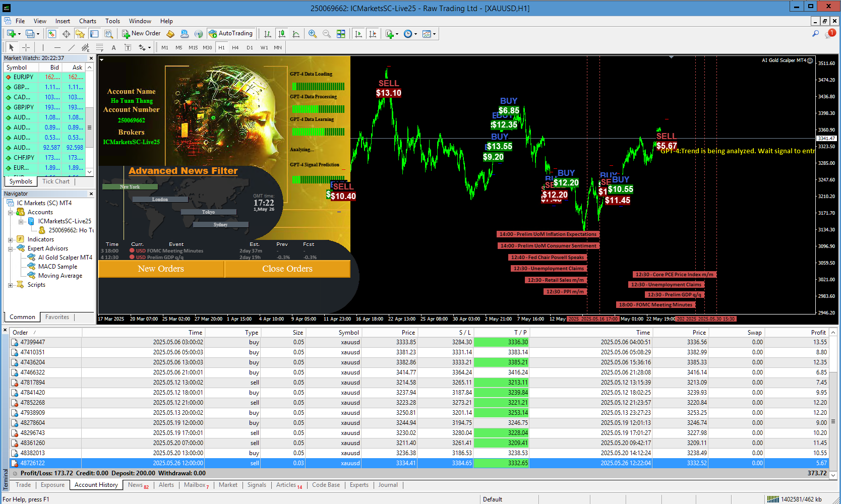Toggle the Terminal window icon
841x504 pixels.
click(x=94, y=34)
